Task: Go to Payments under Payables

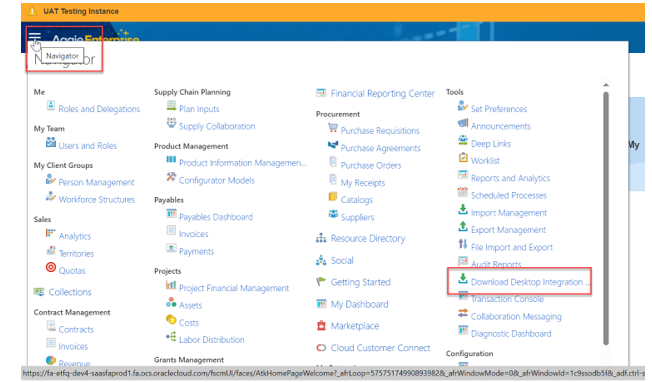Action: point(197,251)
